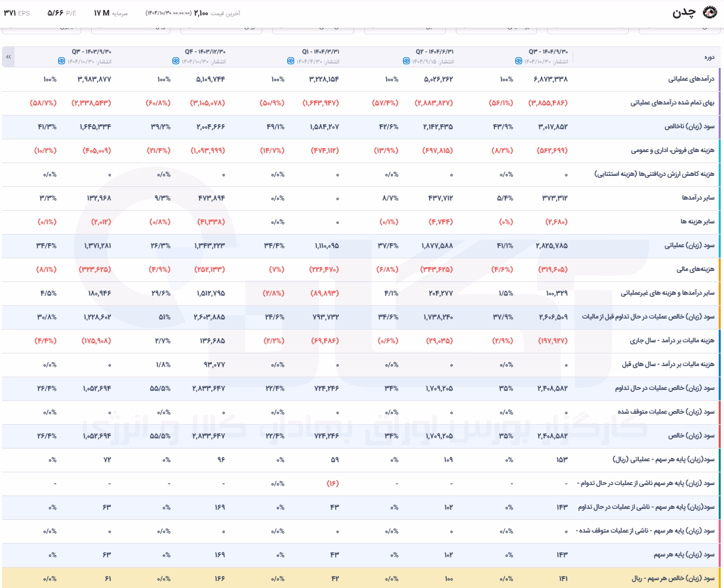724x588 pixels.
Task: Select the سود (زیان) ناخالص row
Action: point(361,127)
